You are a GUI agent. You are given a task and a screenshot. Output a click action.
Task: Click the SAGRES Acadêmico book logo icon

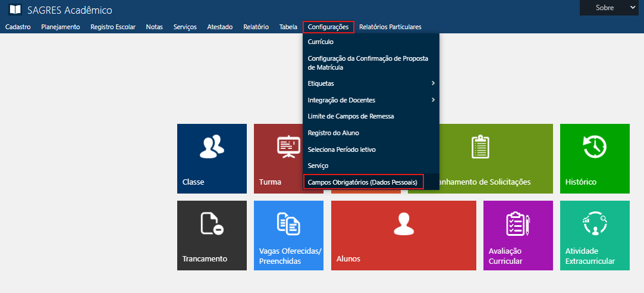click(15, 10)
